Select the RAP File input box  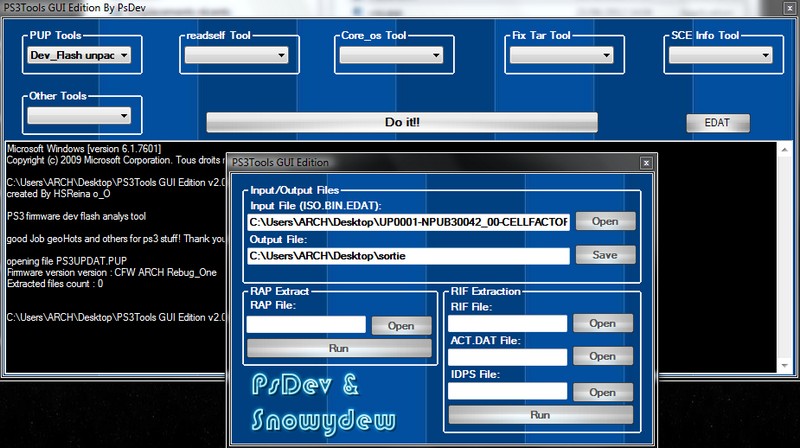tap(306, 324)
